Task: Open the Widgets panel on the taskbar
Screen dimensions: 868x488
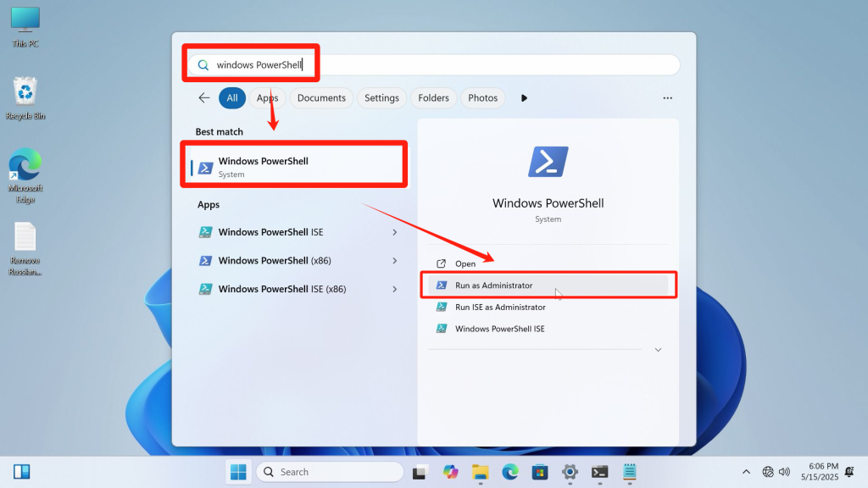Action: (21, 472)
